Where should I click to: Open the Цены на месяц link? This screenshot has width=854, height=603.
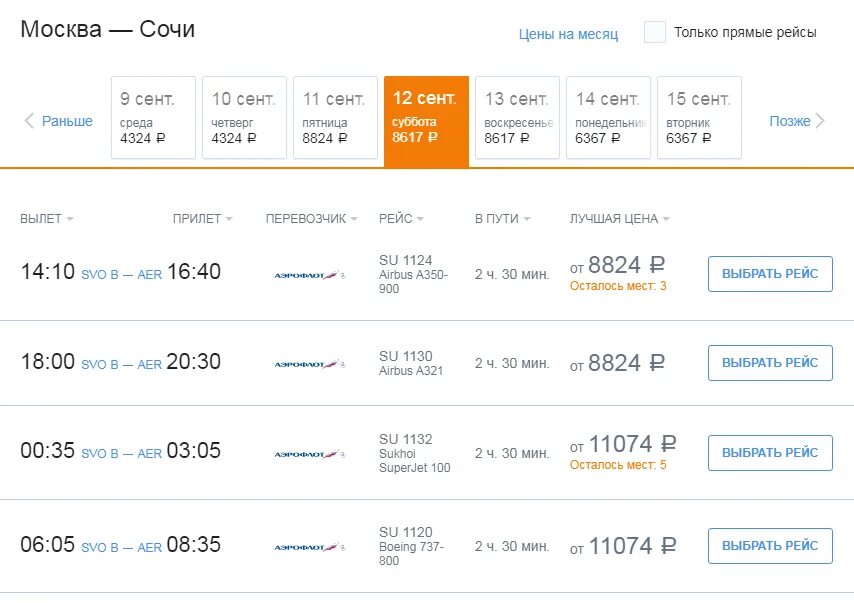coord(568,34)
